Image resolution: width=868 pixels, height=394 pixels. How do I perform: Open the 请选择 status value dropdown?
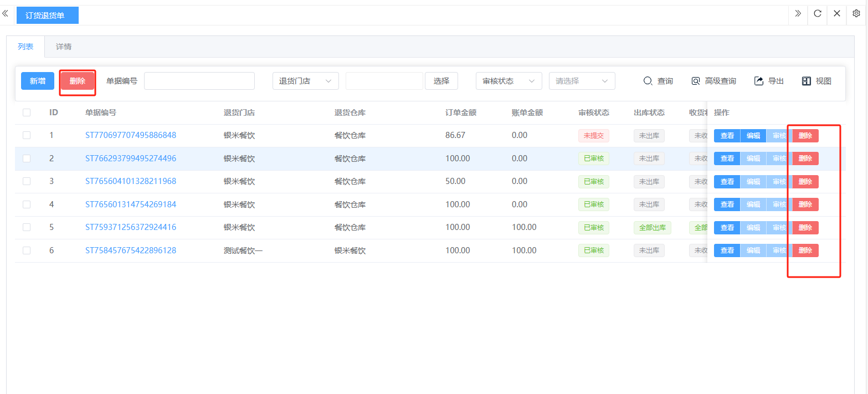582,81
